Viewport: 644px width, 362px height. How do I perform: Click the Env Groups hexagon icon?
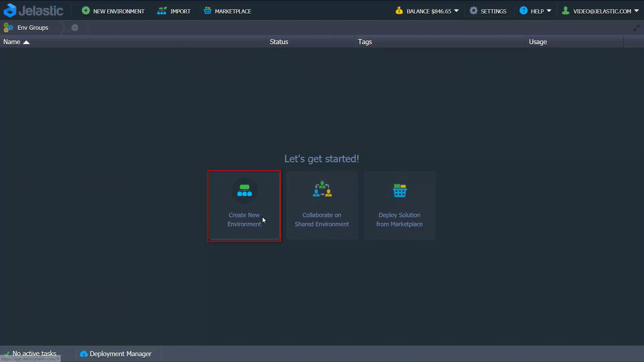(8, 27)
